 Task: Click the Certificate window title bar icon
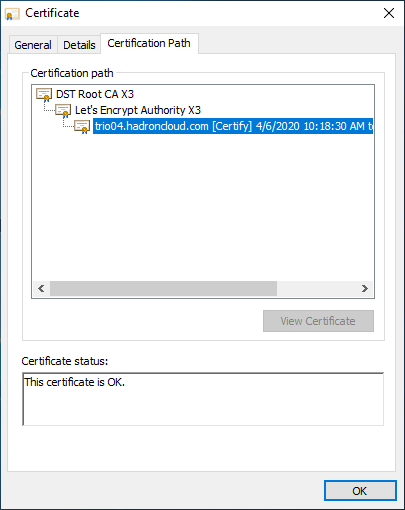click(12, 14)
